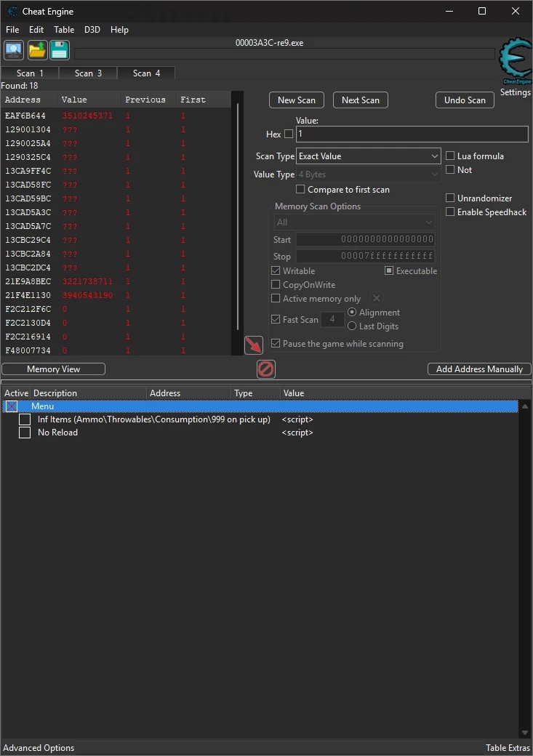Activate Inf Items script checkbox
The image size is (533, 756).
coord(25,419)
